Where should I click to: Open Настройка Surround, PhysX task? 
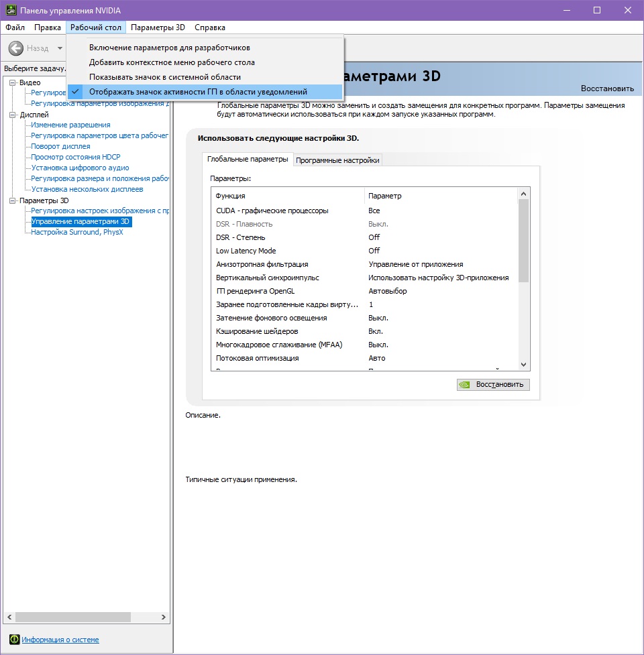(77, 232)
